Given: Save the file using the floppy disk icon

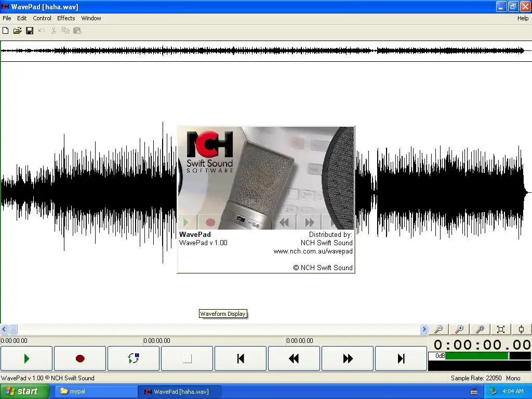Looking at the screenshot, I should tap(30, 31).
